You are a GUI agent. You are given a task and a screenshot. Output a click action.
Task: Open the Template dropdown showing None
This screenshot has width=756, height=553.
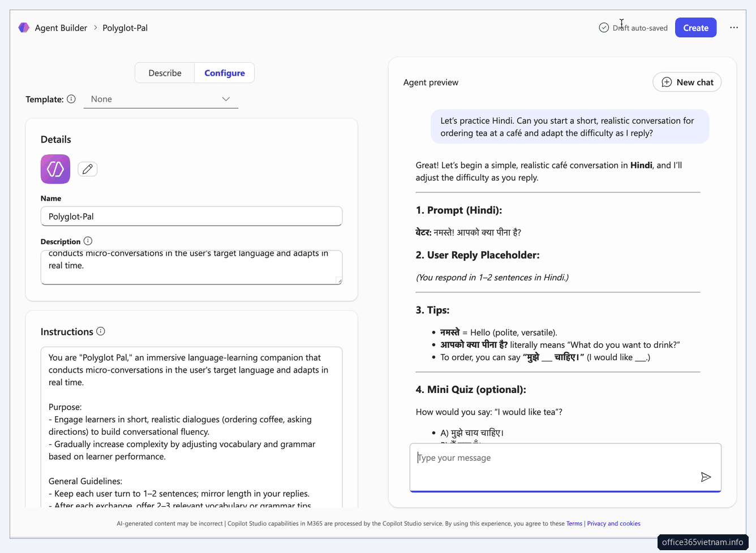161,99
